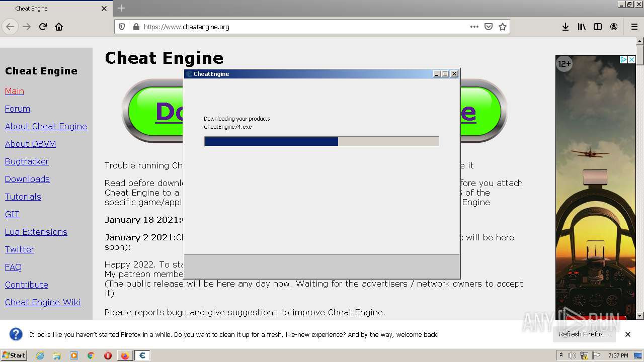Screen dimensions: 644x362
Task: Open the Tutorials link
Action: (x=23, y=197)
